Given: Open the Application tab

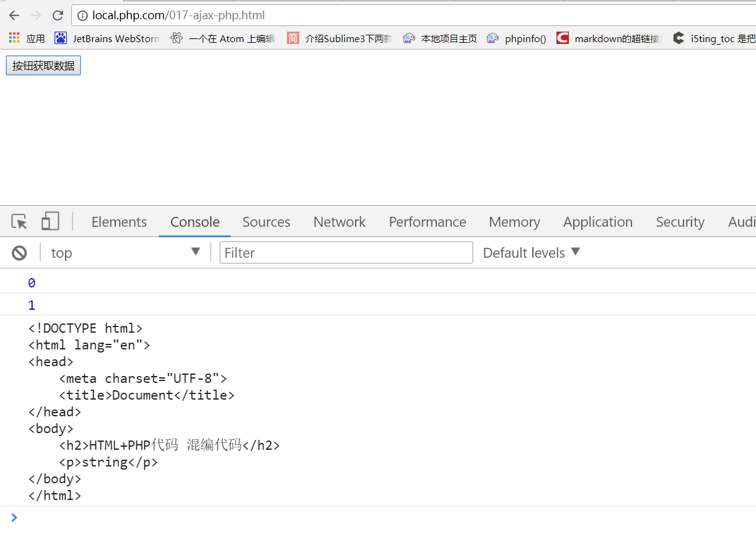Looking at the screenshot, I should [x=598, y=222].
